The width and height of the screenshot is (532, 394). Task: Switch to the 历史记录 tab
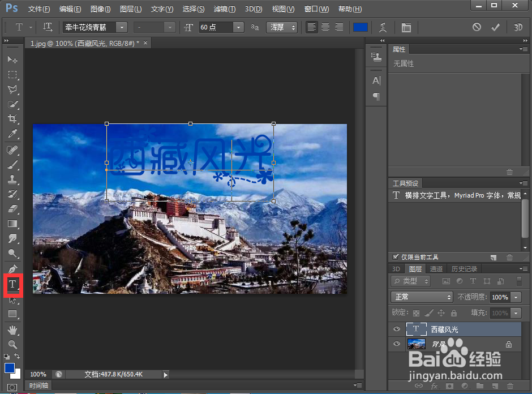(464, 269)
